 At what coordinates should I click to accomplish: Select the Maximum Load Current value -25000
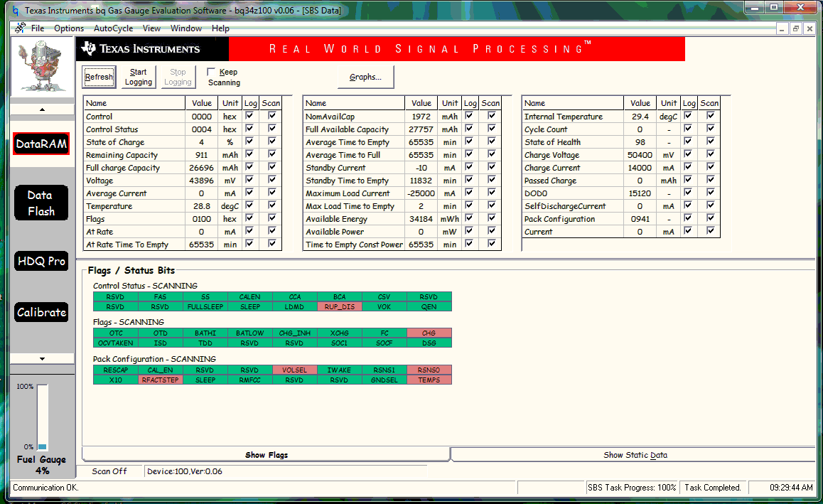click(421, 193)
